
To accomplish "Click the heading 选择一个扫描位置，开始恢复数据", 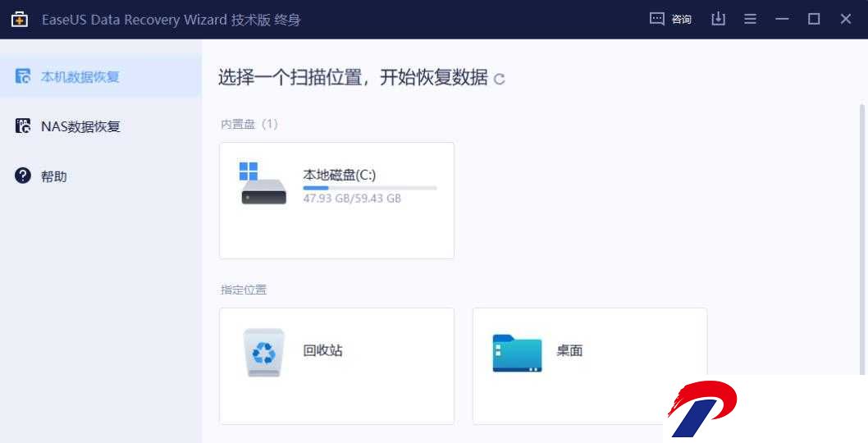I will click(x=353, y=77).
